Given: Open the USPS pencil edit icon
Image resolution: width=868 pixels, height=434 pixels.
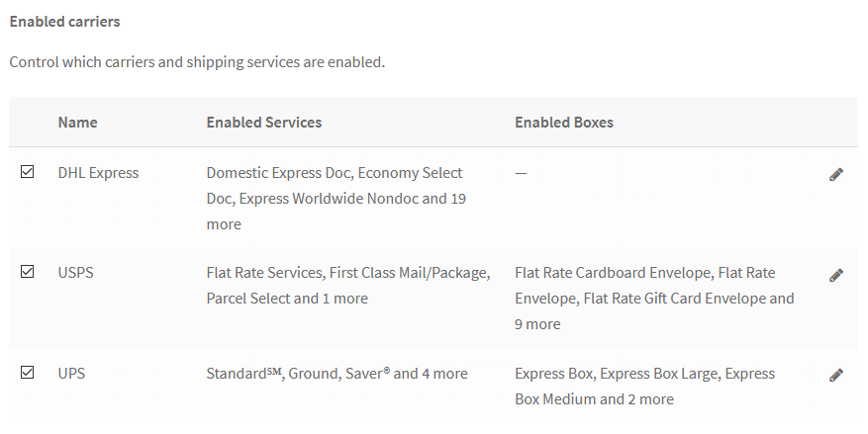Looking at the screenshot, I should tap(836, 275).
